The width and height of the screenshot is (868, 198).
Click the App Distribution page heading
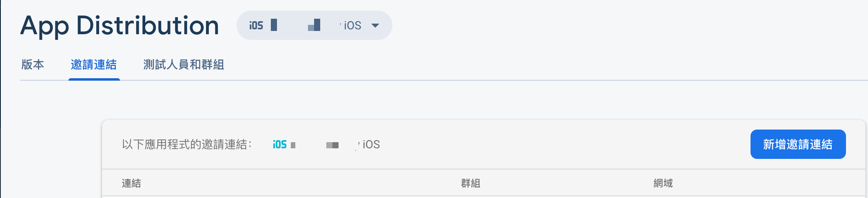[x=120, y=26]
